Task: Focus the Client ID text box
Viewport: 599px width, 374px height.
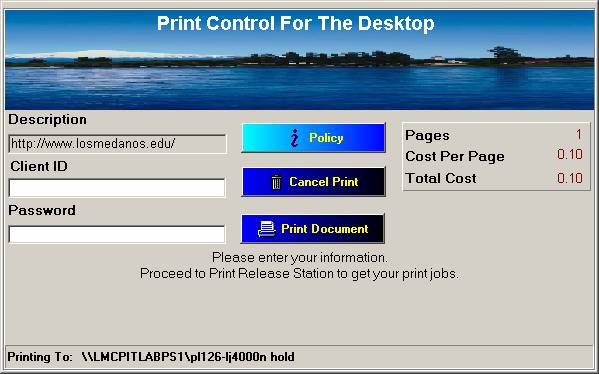Action: pyautogui.click(x=117, y=188)
